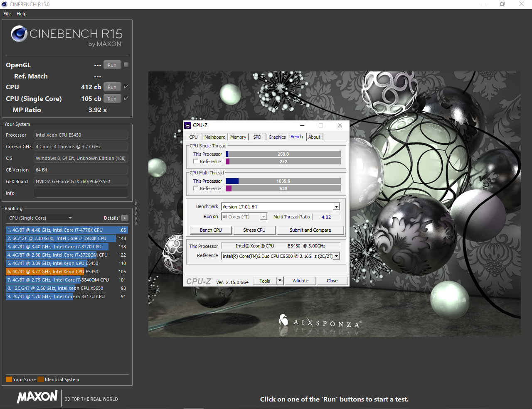Screen dimensions: 532x409
Task: Open the ranking type dropdown, CPU (Single Core)
Action: (x=40, y=218)
